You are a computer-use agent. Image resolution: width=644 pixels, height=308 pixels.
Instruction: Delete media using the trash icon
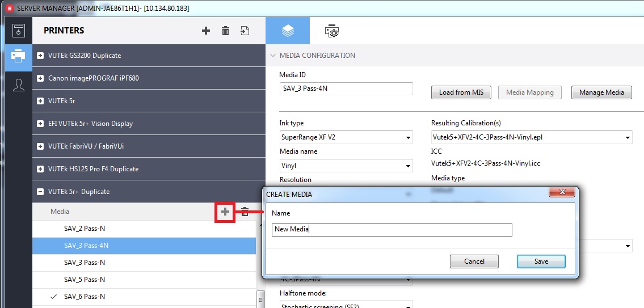[x=245, y=212]
